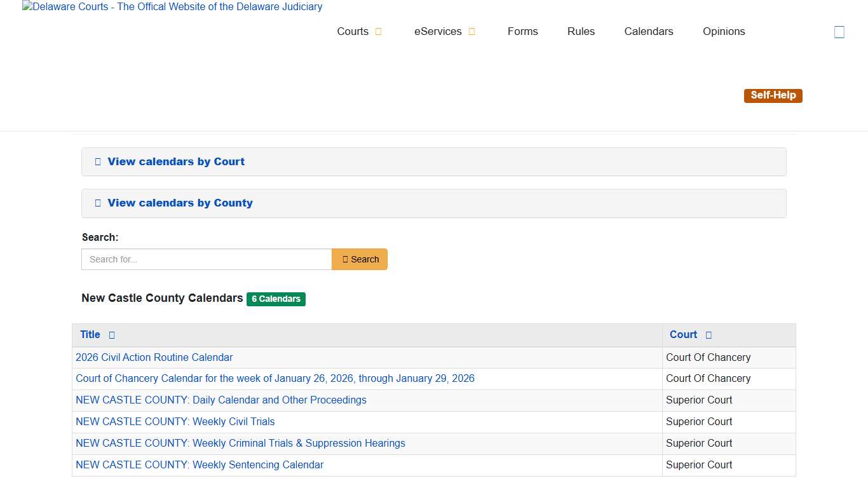Open the Opinions menu item

click(723, 31)
